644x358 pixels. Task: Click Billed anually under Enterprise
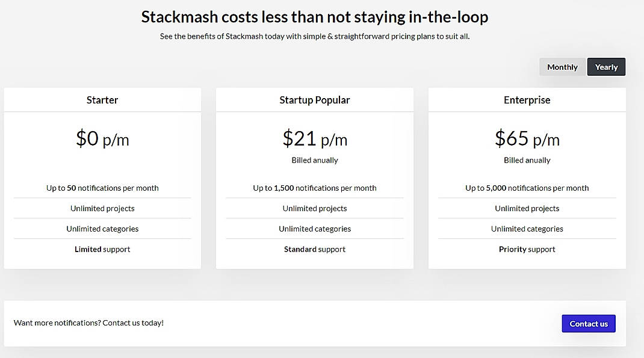point(527,160)
